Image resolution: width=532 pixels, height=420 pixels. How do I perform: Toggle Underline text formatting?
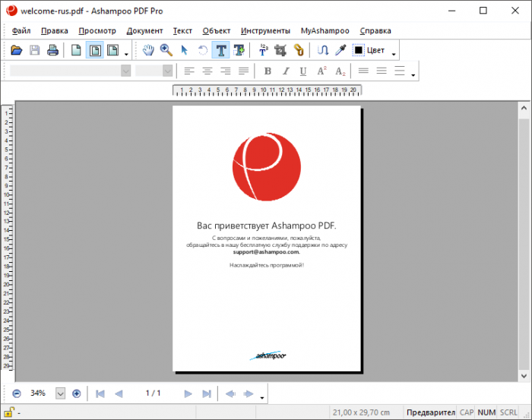(x=303, y=71)
